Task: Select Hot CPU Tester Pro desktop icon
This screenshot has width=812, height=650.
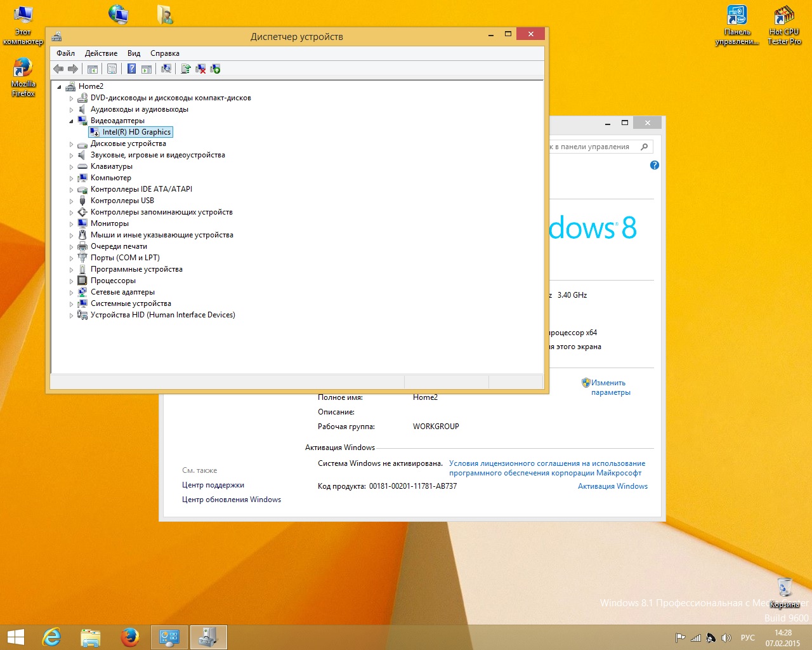Action: point(784,25)
